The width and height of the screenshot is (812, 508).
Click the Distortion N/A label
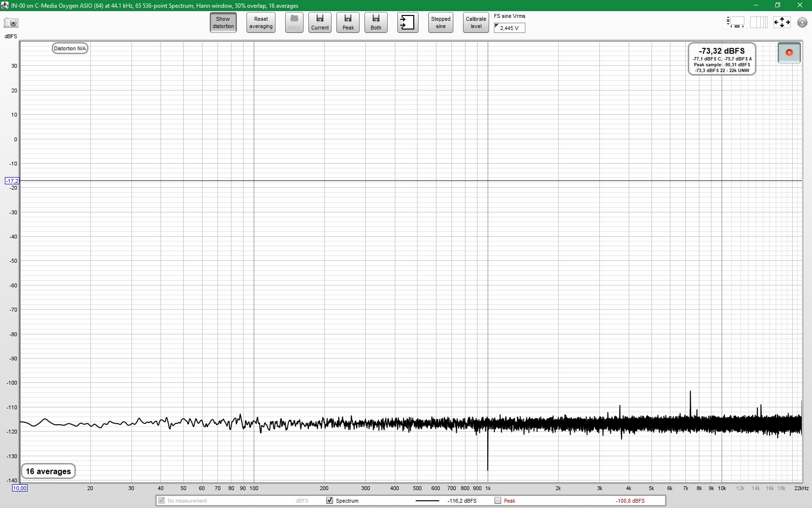[x=70, y=48]
